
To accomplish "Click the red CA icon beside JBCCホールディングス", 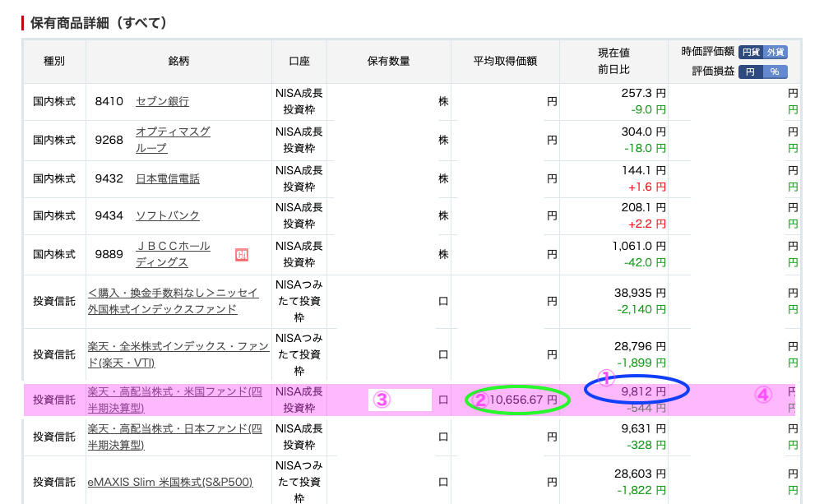I will coord(242,255).
